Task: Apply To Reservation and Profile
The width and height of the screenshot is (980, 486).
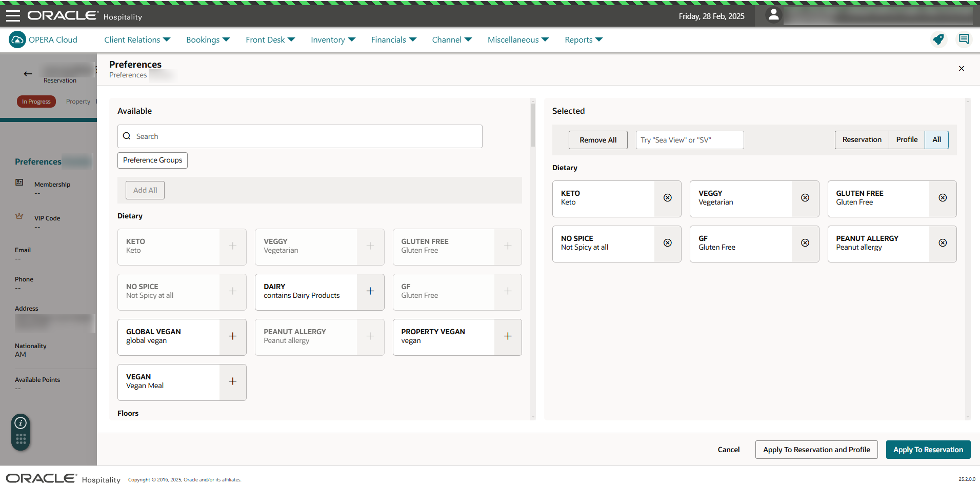Action: pyautogui.click(x=816, y=450)
